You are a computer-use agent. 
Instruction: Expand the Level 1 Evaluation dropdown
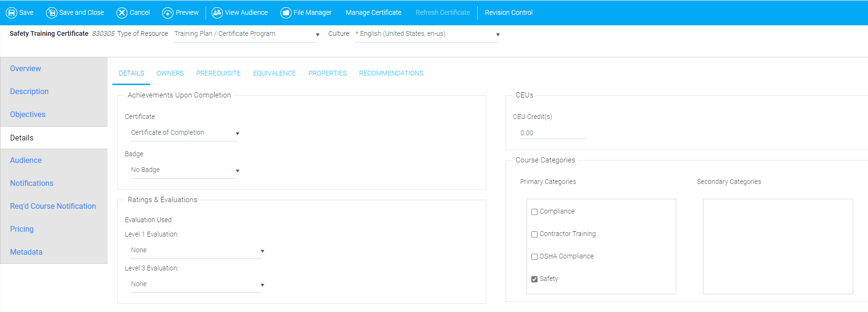[196, 250]
